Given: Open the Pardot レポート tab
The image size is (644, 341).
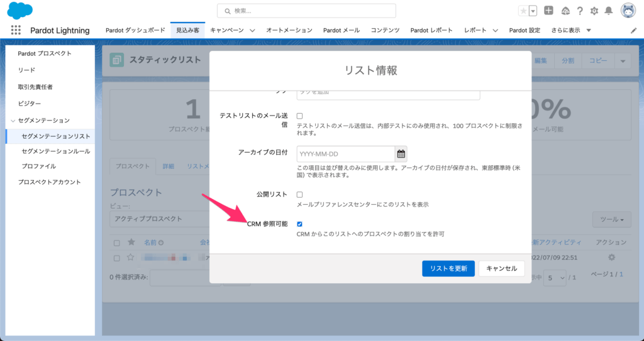Looking at the screenshot, I should point(431,30).
